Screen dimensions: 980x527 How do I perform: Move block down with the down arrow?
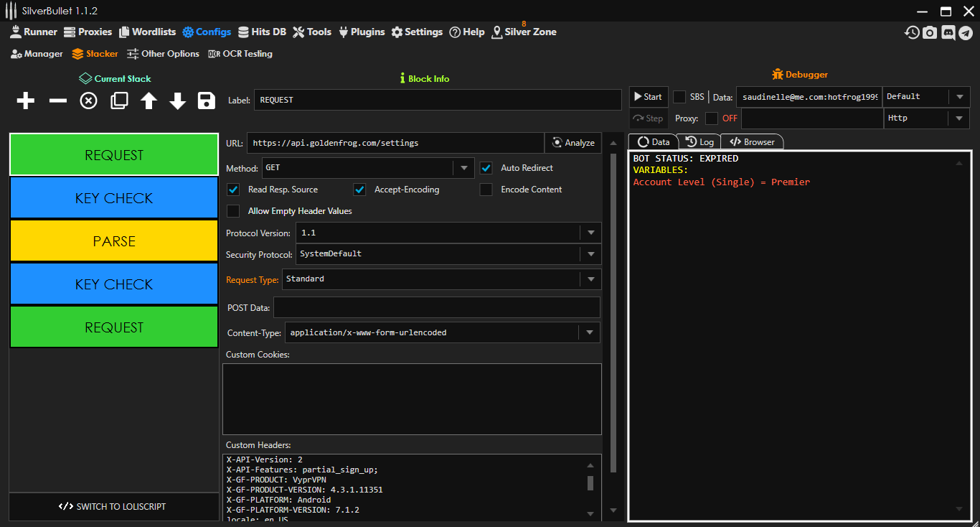pyautogui.click(x=178, y=101)
